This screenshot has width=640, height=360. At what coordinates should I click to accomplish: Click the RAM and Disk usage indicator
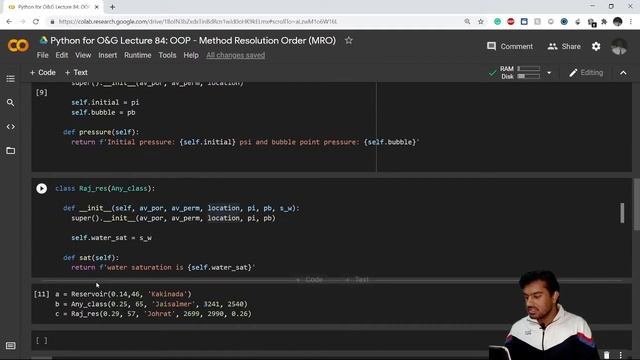click(x=520, y=73)
